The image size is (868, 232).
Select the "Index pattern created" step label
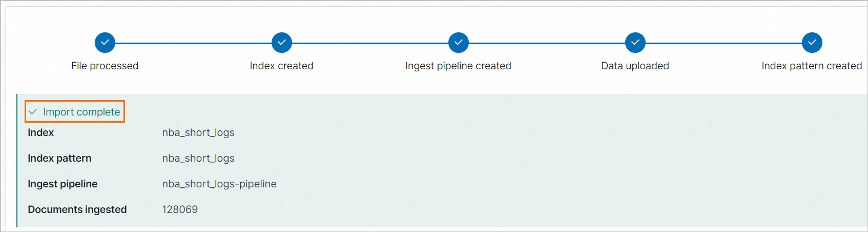click(x=812, y=66)
